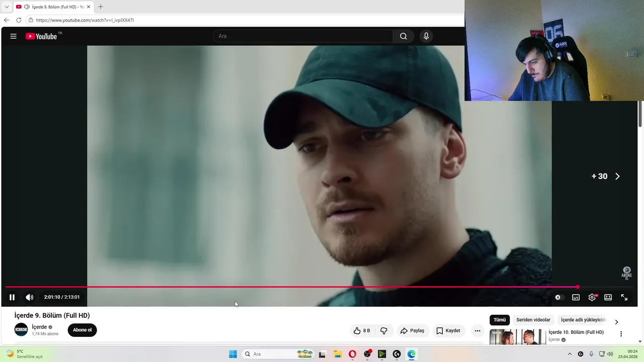Click system tray microphone icon
This screenshot has height=362, width=644.
tap(591, 354)
